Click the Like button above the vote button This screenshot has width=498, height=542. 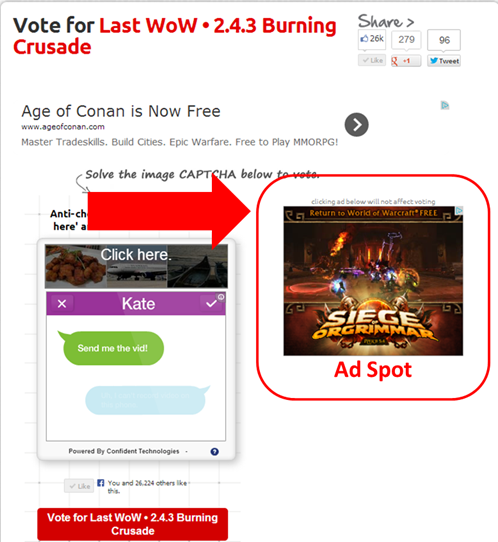click(79, 486)
